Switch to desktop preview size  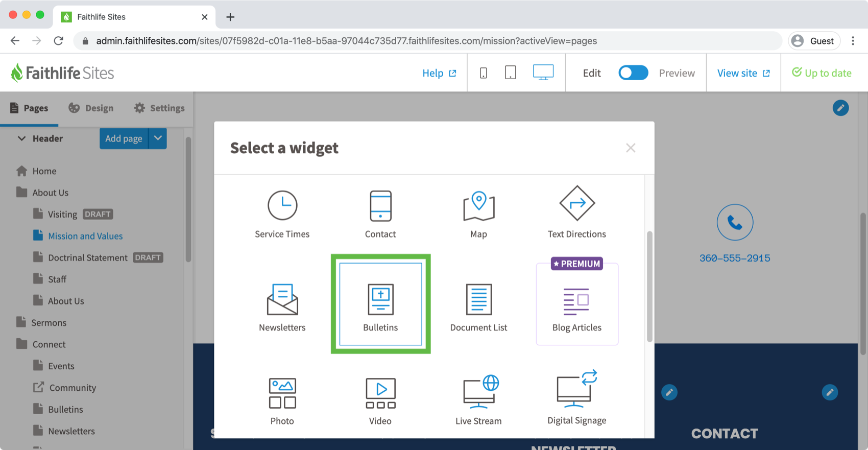pos(543,73)
